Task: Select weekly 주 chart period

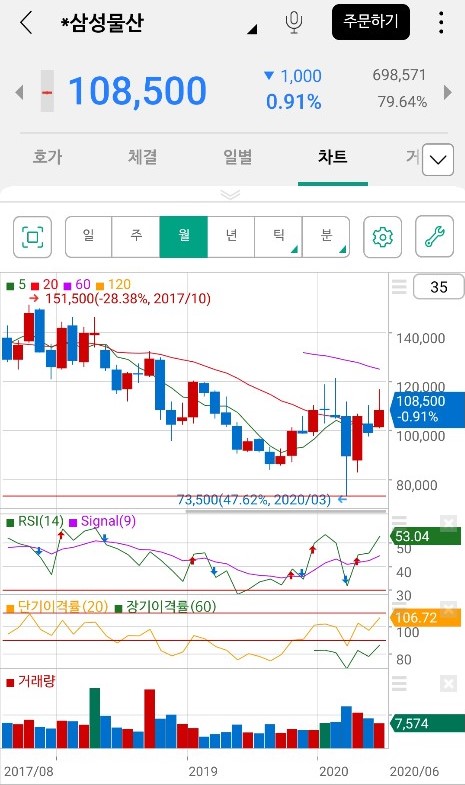Action: 136,237
